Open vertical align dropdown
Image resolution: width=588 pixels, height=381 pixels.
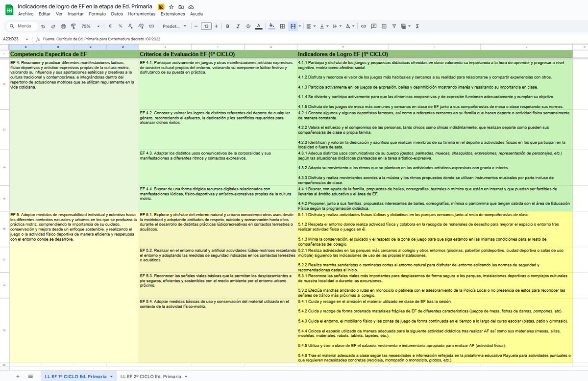tap(324, 26)
